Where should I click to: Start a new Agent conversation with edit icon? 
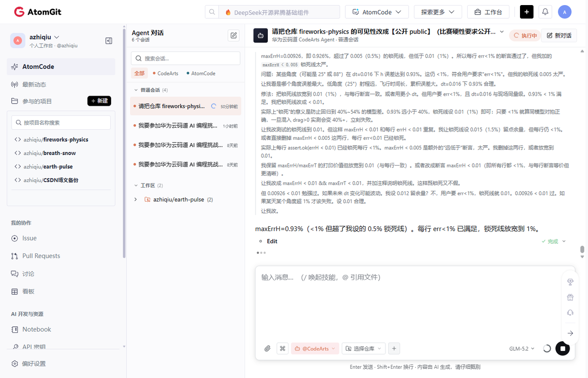234,35
